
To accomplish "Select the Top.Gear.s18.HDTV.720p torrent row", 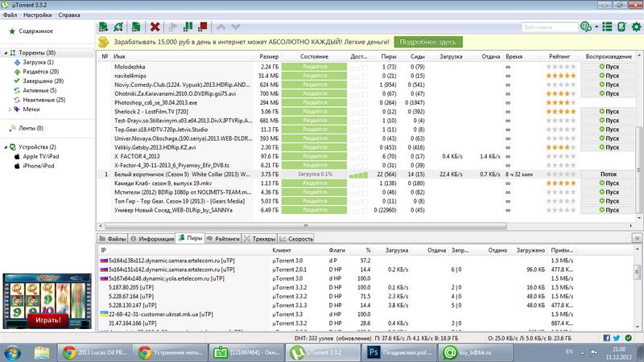I will pos(365,130).
